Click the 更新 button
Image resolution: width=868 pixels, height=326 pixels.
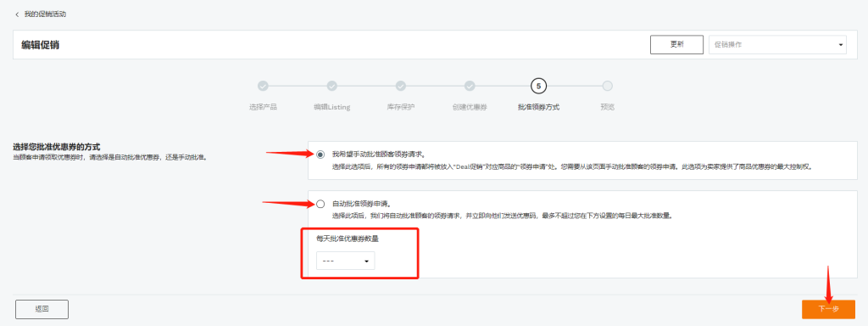(x=676, y=44)
